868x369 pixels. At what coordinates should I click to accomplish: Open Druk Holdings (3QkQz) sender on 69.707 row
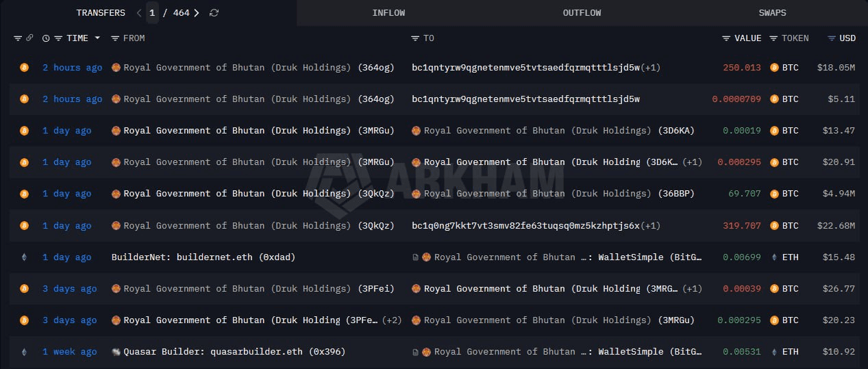pyautogui.click(x=259, y=194)
